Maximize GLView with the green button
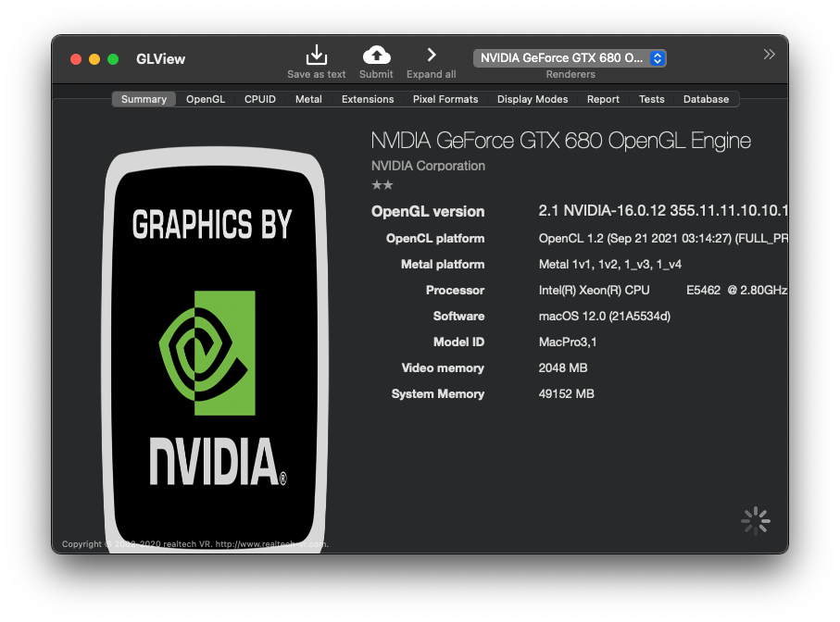 [x=113, y=59]
